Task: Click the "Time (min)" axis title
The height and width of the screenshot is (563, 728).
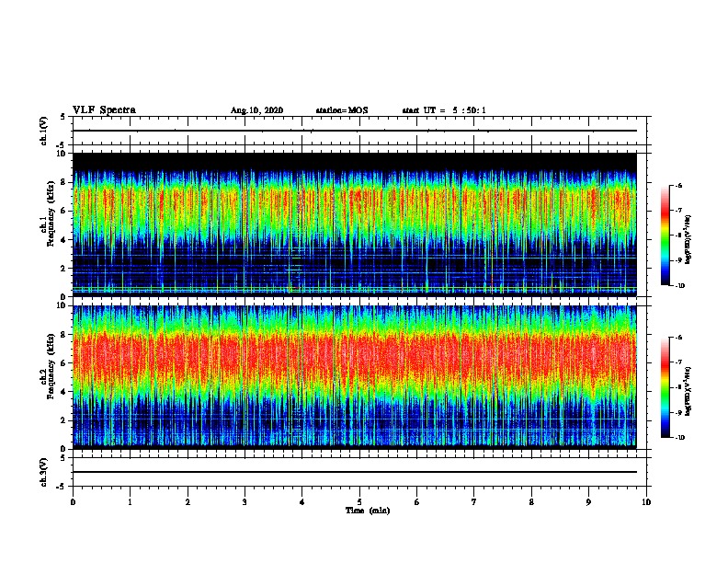Action: [x=368, y=511]
